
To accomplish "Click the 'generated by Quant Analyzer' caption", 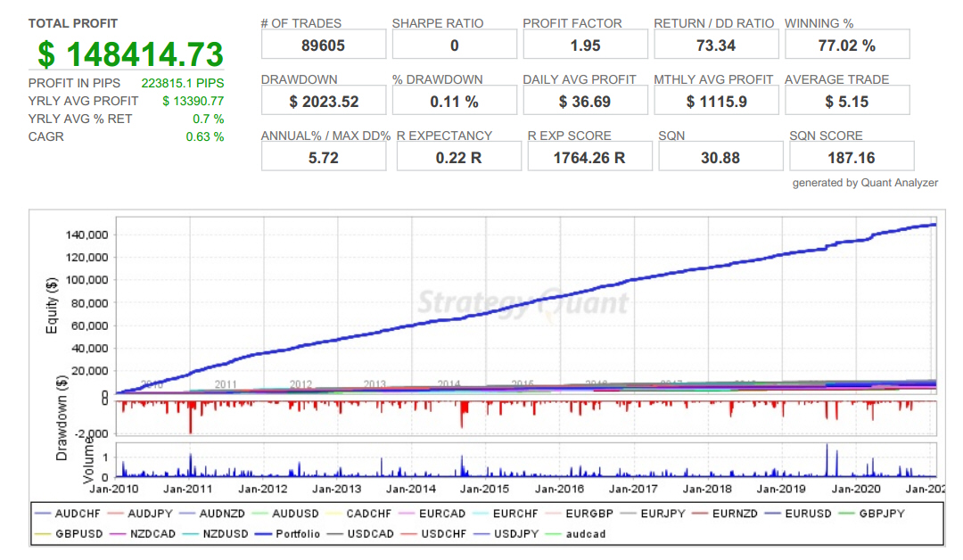I will point(865,183).
